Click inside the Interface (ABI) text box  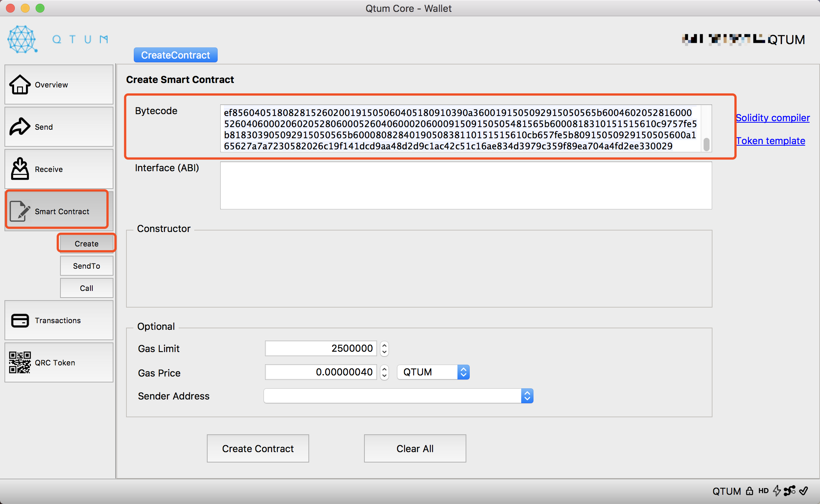pyautogui.click(x=466, y=185)
